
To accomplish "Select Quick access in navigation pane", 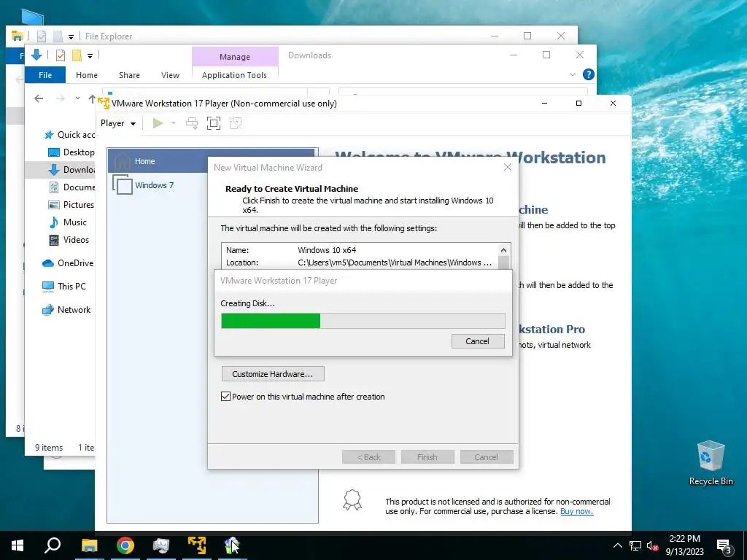I will pyautogui.click(x=69, y=135).
